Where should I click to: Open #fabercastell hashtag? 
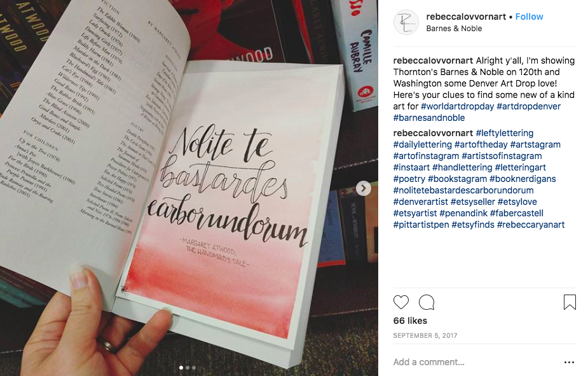pos(516,213)
